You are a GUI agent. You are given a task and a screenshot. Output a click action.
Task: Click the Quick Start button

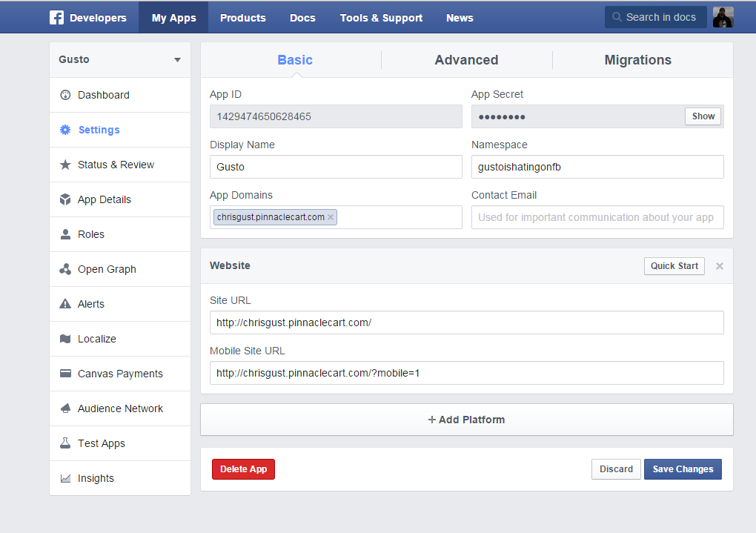tap(674, 266)
